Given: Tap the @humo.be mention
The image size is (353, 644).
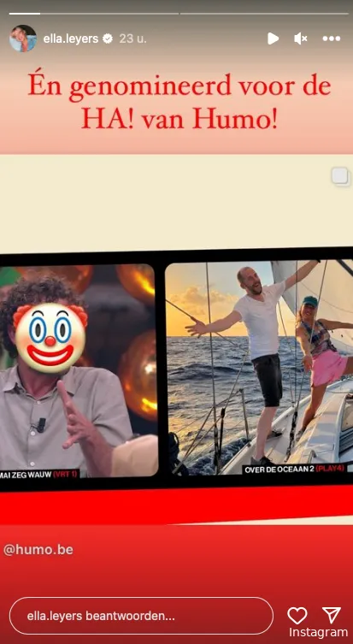Looking at the screenshot, I should [x=38, y=550].
